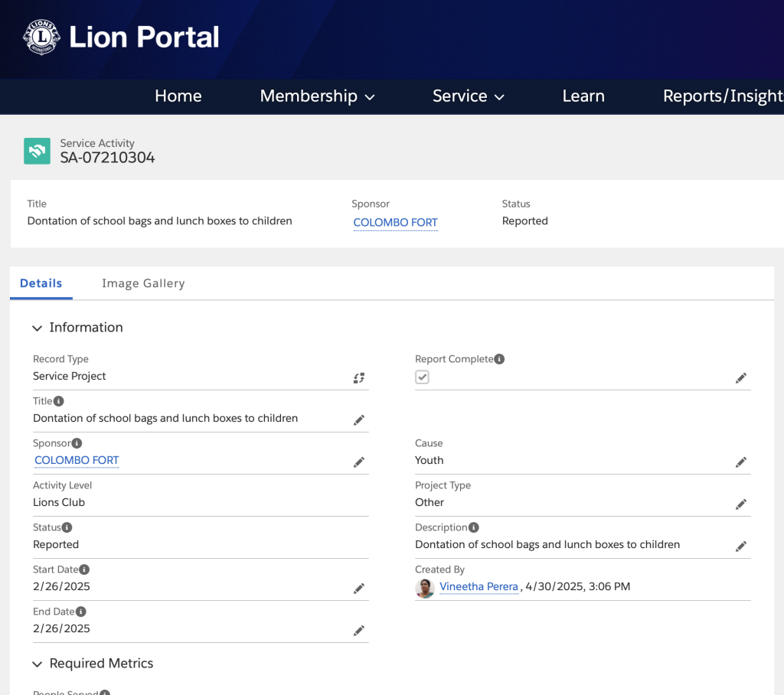784x695 pixels.
Task: Go to the Home menu
Action: click(x=178, y=96)
